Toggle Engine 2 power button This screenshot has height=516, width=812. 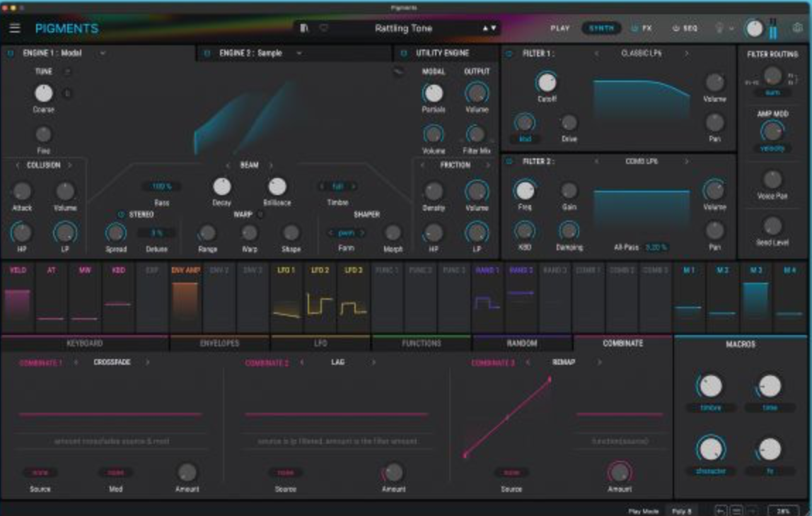(x=207, y=53)
